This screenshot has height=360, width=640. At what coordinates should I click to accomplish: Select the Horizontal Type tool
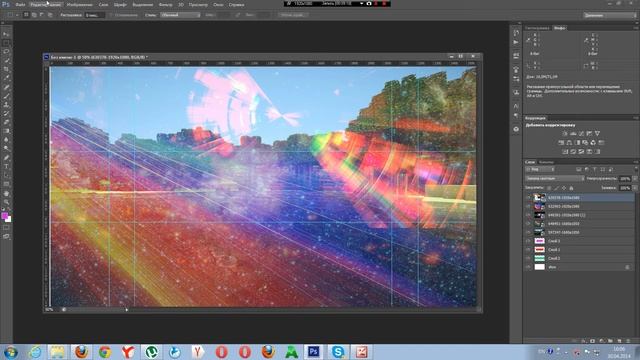coord(6,167)
